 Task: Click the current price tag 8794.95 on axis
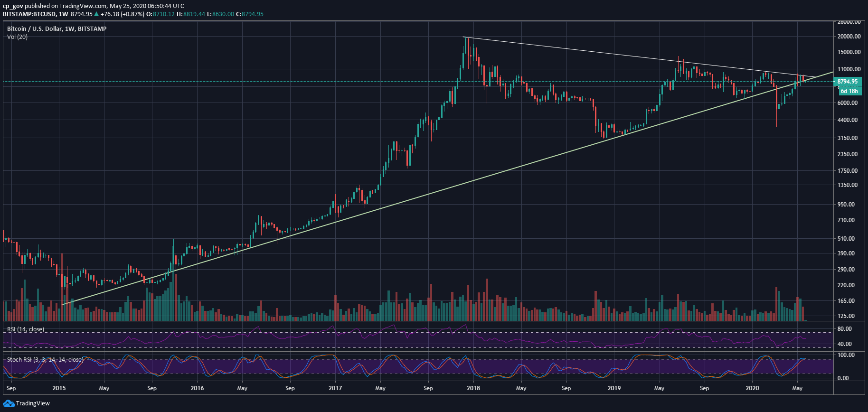pyautogui.click(x=848, y=82)
